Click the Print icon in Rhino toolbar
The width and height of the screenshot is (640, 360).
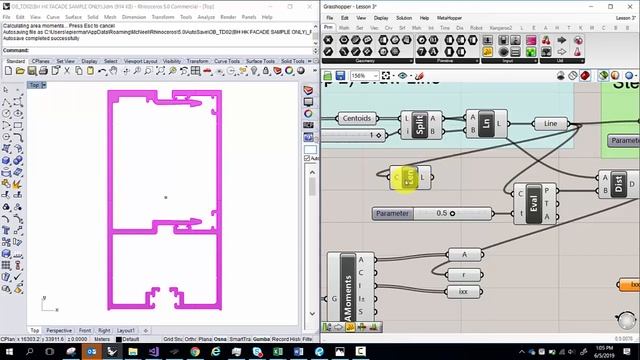(x=43, y=71)
